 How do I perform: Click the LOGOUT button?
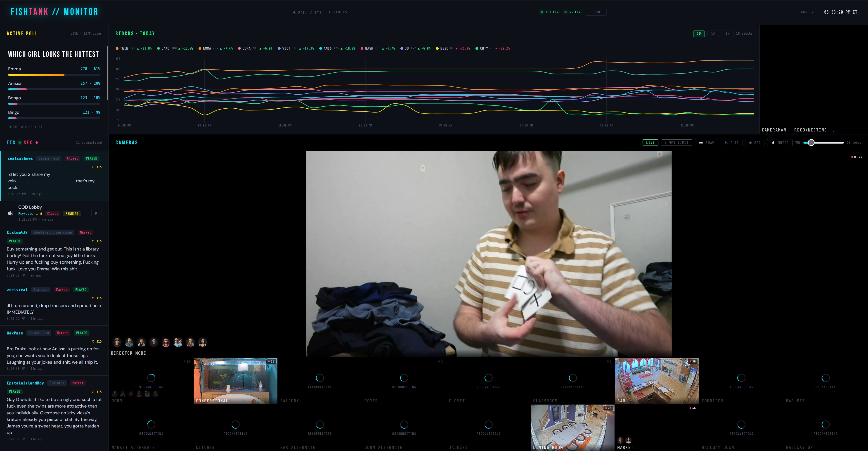[595, 12]
